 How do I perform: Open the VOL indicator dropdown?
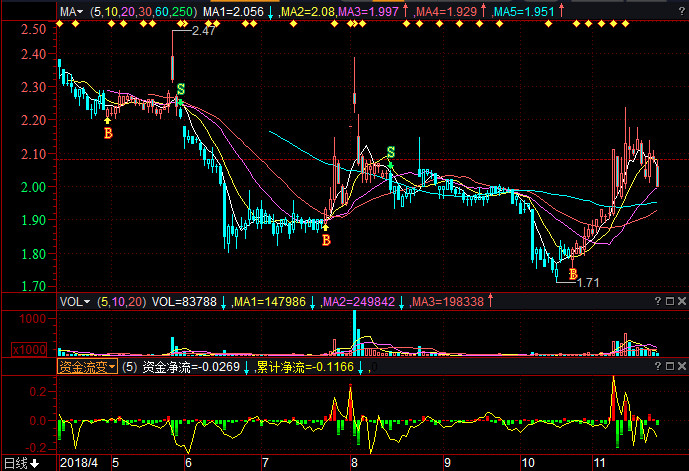point(74,301)
